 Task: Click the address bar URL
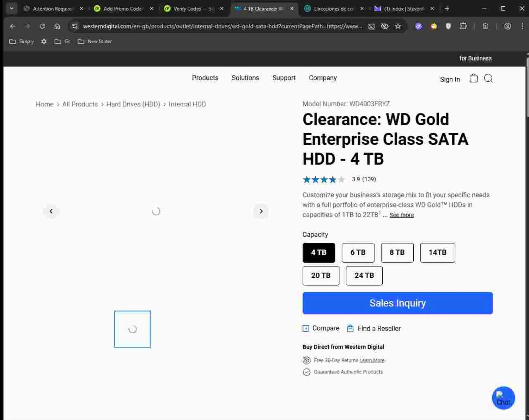(x=222, y=26)
